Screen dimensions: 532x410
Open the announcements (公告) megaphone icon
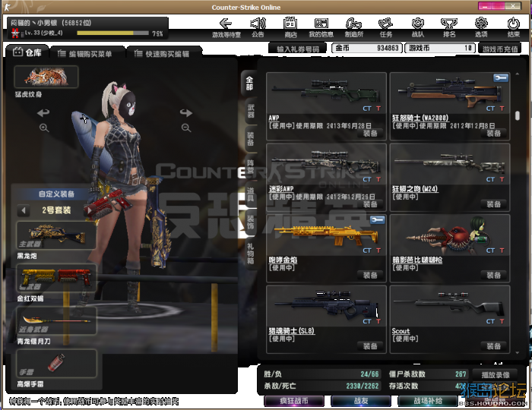(x=258, y=27)
